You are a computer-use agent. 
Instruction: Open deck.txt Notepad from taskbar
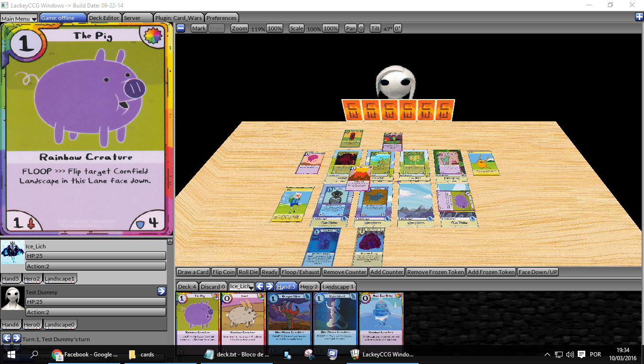coord(237,354)
